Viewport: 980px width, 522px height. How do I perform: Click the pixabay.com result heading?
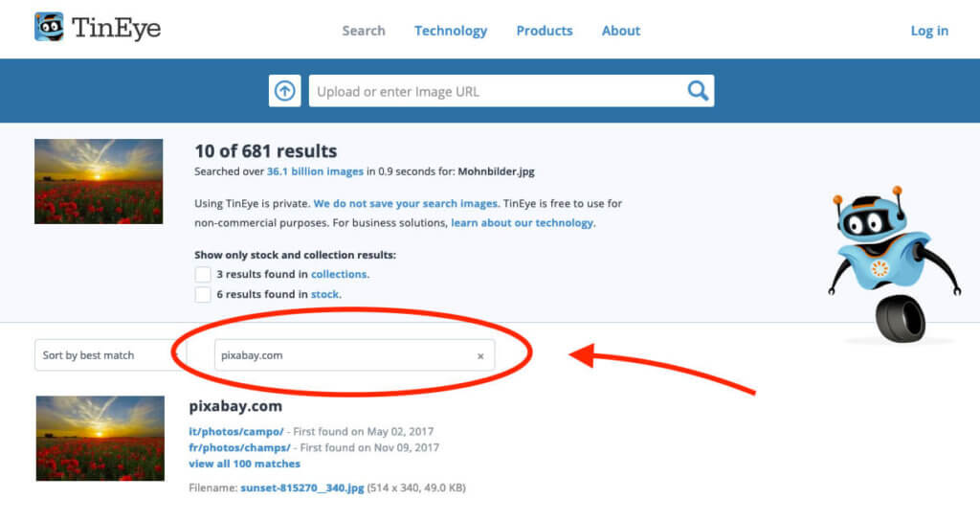coord(235,406)
